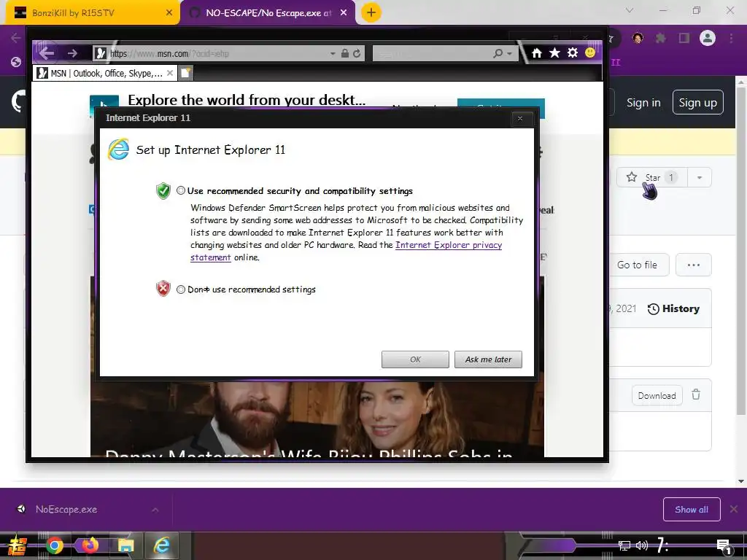Open Internet Explorer from the taskbar
The height and width of the screenshot is (560, 747).
click(x=161, y=545)
